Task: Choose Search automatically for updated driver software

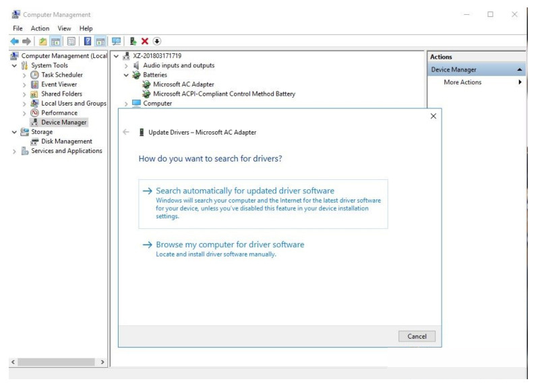Action: 245,191
